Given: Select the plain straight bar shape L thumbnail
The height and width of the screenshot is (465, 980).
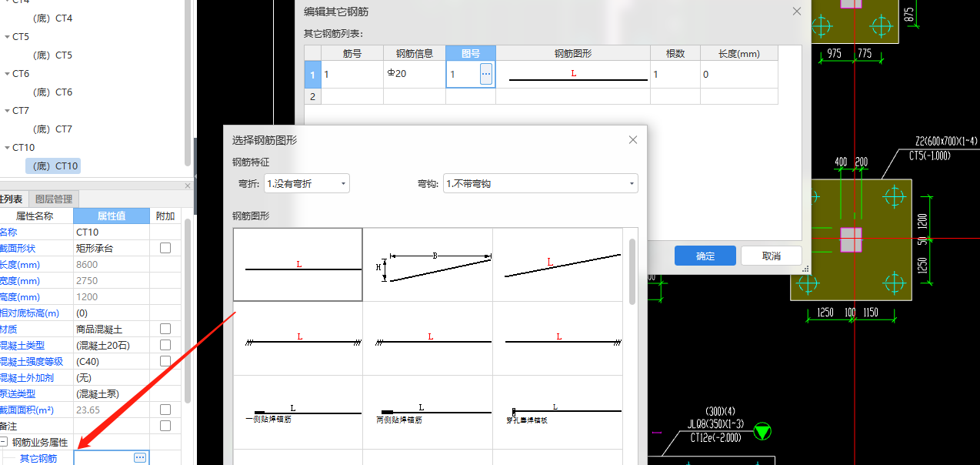Looking at the screenshot, I should pos(298,264).
